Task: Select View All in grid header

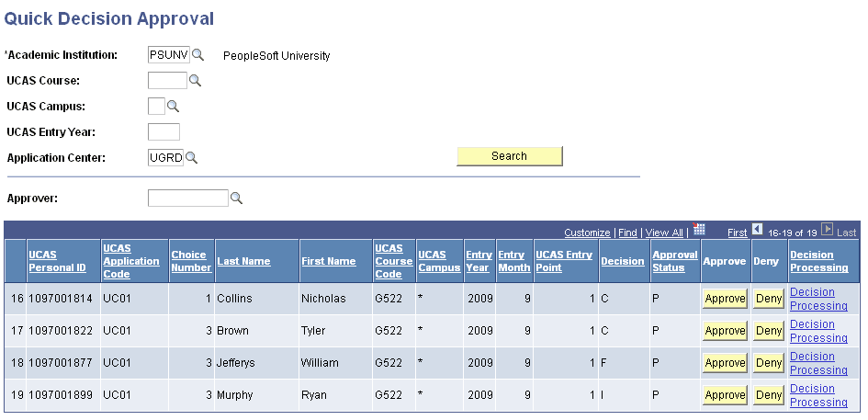Action: pyautogui.click(x=664, y=233)
